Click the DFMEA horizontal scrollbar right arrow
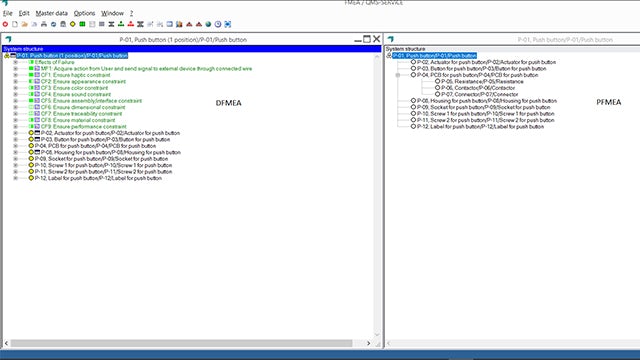 tap(369, 343)
